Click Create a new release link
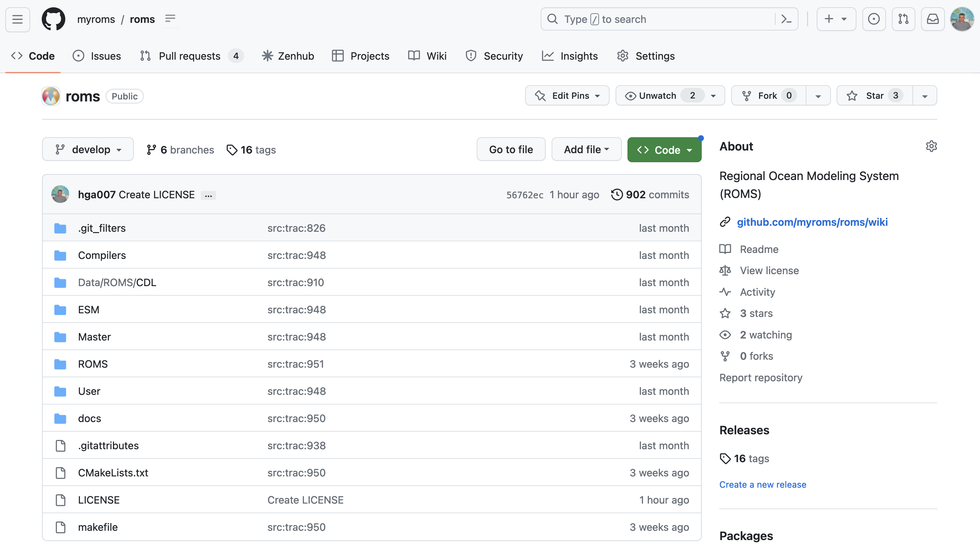 click(762, 484)
